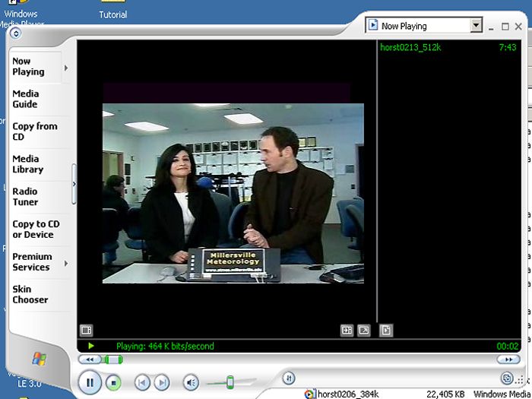Hide the playlist pane

pos(386,330)
